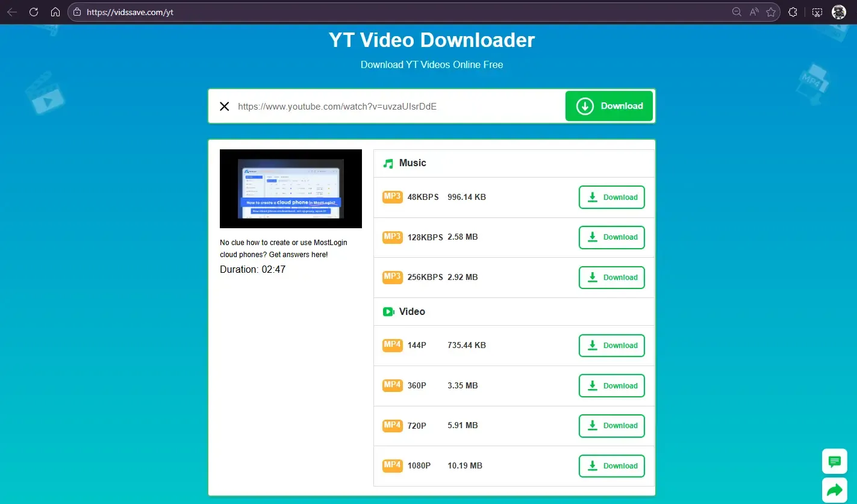Download the 144P MP4 video

pos(611,345)
